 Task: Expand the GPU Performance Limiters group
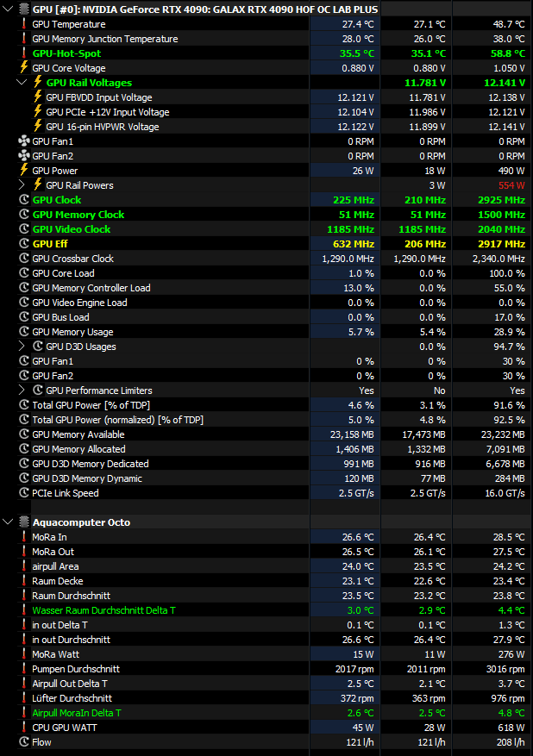tap(22, 390)
